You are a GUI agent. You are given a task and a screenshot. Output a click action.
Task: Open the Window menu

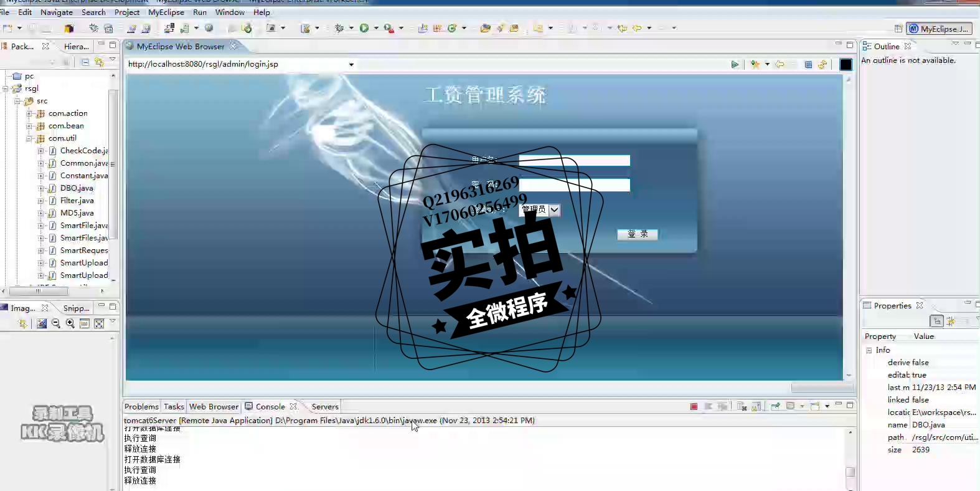tap(230, 12)
